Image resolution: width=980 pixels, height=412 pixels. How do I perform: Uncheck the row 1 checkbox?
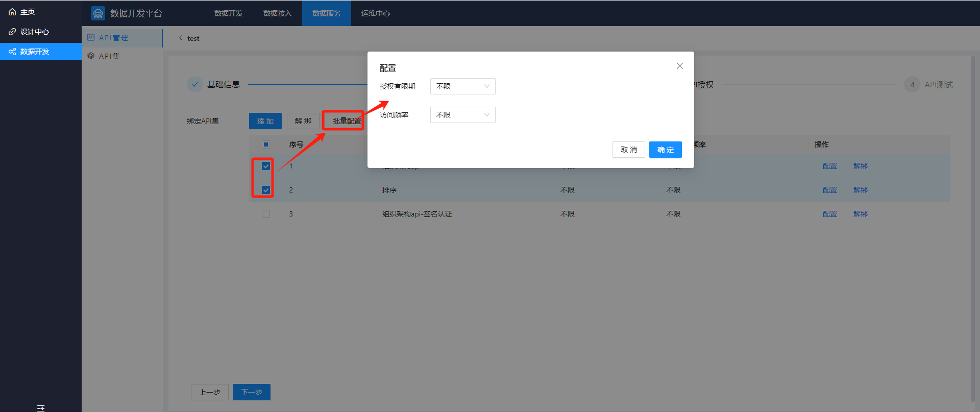266,166
